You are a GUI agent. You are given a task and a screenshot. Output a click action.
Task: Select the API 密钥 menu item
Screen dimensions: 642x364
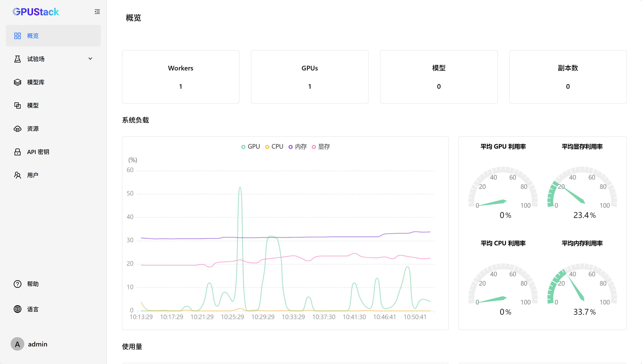click(x=38, y=152)
